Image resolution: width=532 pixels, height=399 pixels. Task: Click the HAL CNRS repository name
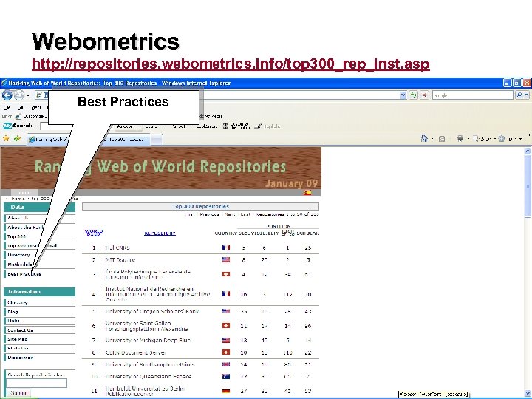click(x=117, y=248)
